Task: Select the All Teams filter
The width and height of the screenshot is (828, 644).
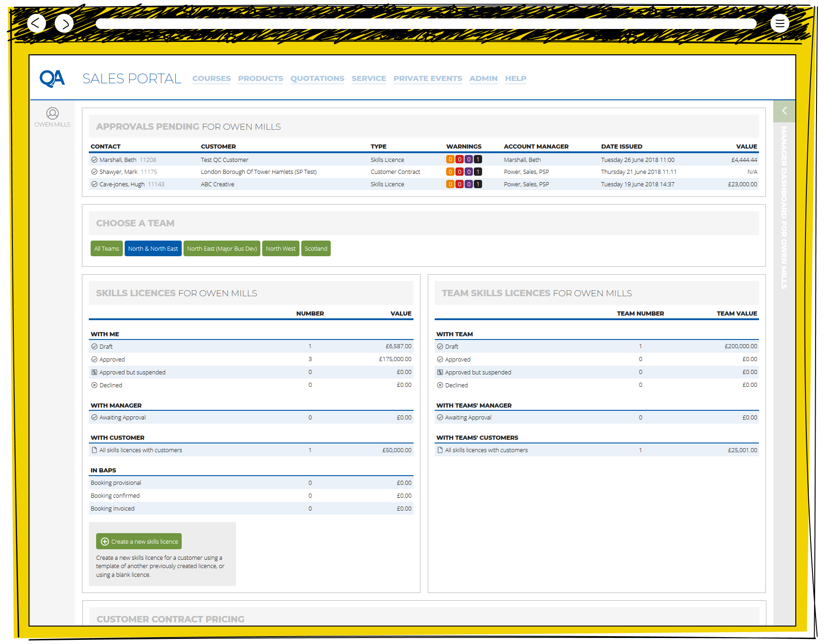Action: (x=106, y=249)
